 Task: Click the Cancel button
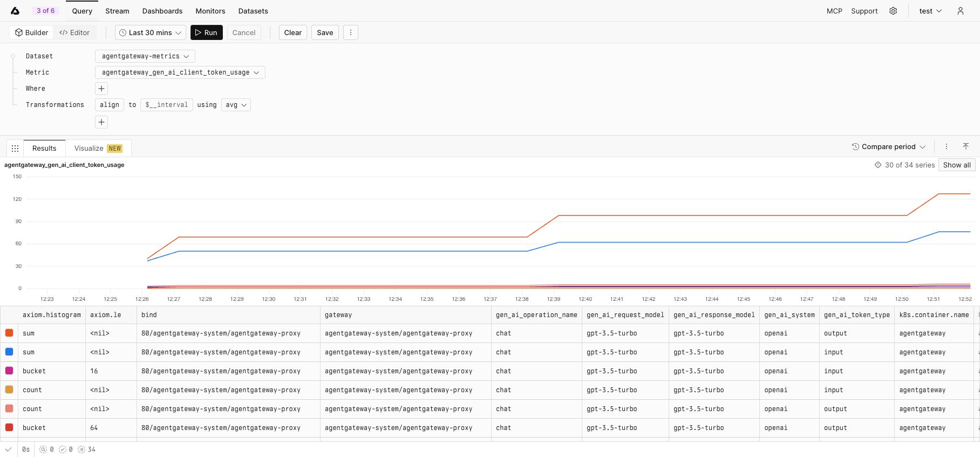pos(244,32)
